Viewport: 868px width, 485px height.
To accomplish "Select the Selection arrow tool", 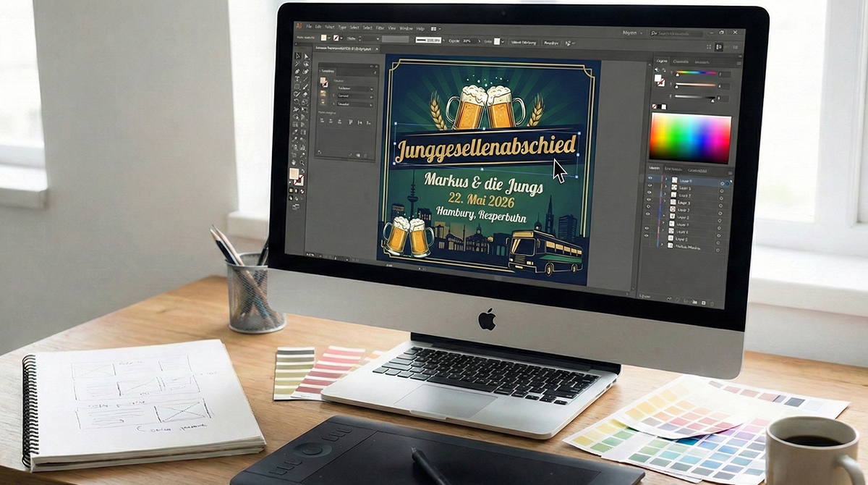I will click(297, 56).
